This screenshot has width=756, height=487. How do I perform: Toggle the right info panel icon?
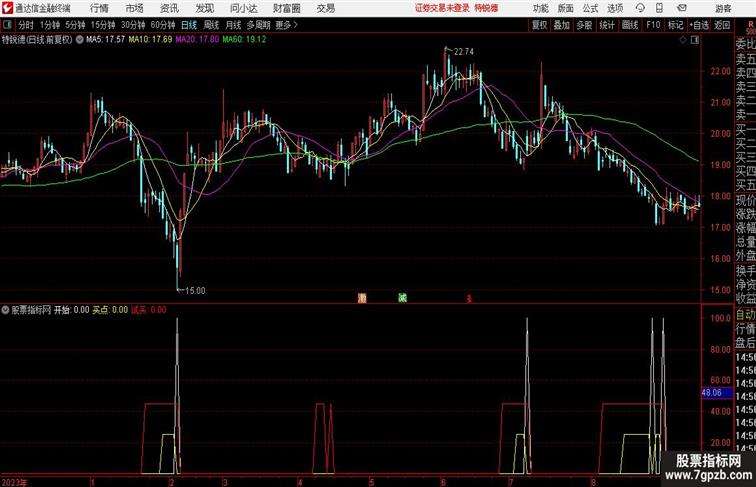coord(695,40)
